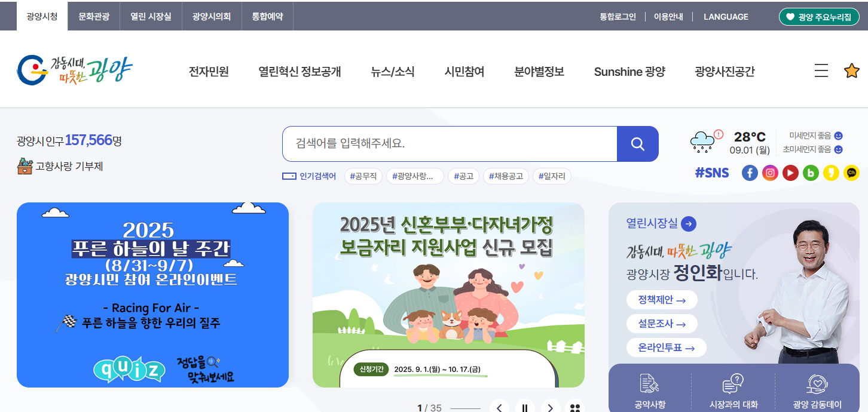This screenshot has height=412, width=868.
Task: Click the 검색어를 입력해주세요 search field
Action: coord(450,144)
